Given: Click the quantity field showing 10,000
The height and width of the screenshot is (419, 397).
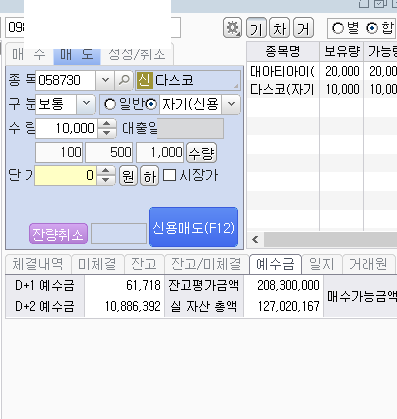Looking at the screenshot, I should coord(66,128).
